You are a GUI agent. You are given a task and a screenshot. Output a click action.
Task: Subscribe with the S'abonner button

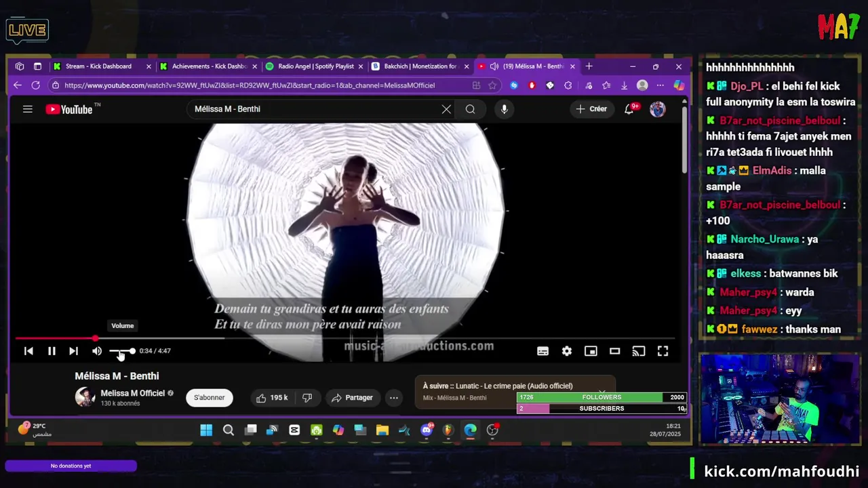[x=210, y=398]
